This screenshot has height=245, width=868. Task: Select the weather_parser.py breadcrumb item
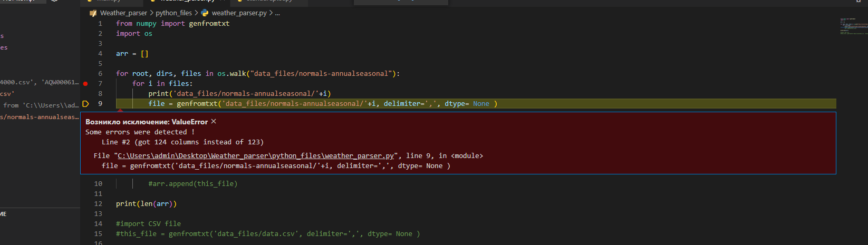[239, 13]
